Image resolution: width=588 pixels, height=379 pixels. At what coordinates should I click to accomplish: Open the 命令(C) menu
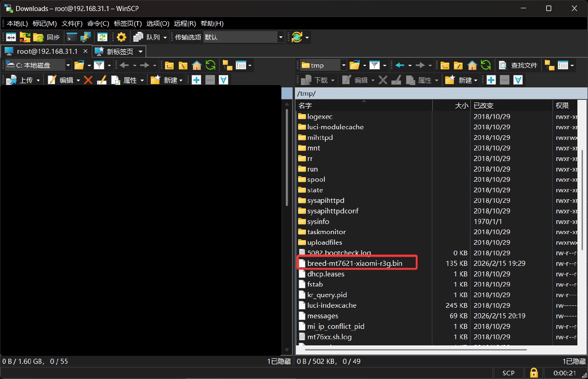pyautogui.click(x=98, y=23)
